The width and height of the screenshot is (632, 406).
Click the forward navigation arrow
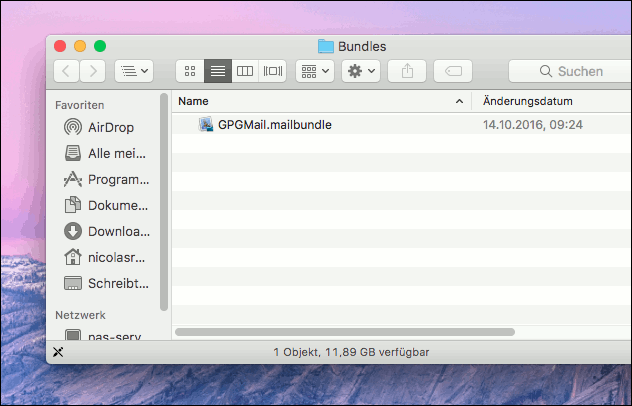click(x=93, y=71)
